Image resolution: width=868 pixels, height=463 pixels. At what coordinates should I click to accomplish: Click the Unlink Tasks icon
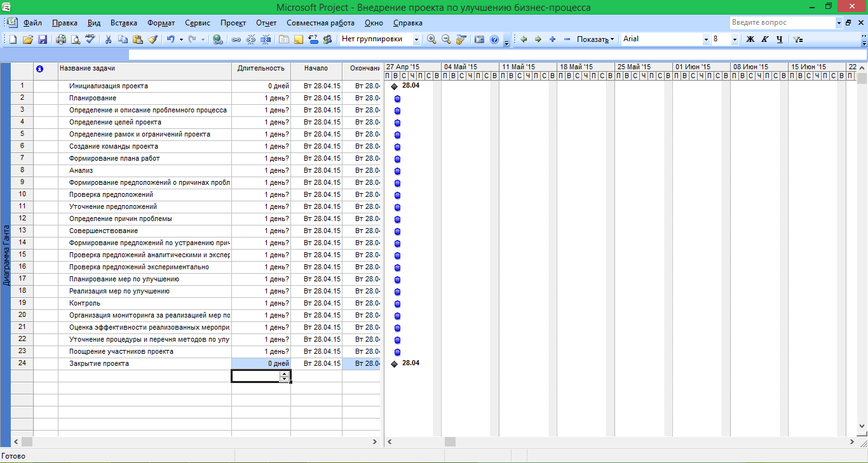click(250, 39)
